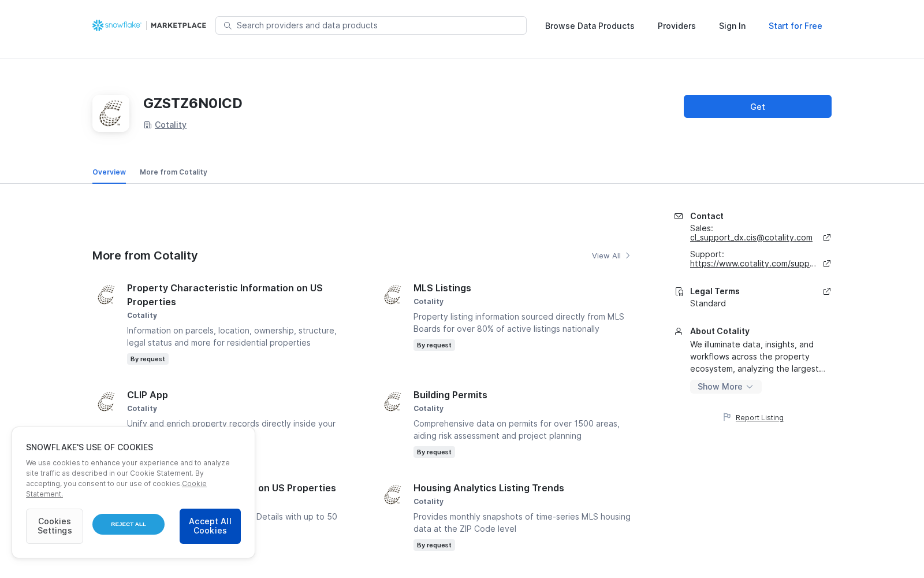The width and height of the screenshot is (924, 578).
Task: Click Accept All Cookies
Action: [x=210, y=526]
